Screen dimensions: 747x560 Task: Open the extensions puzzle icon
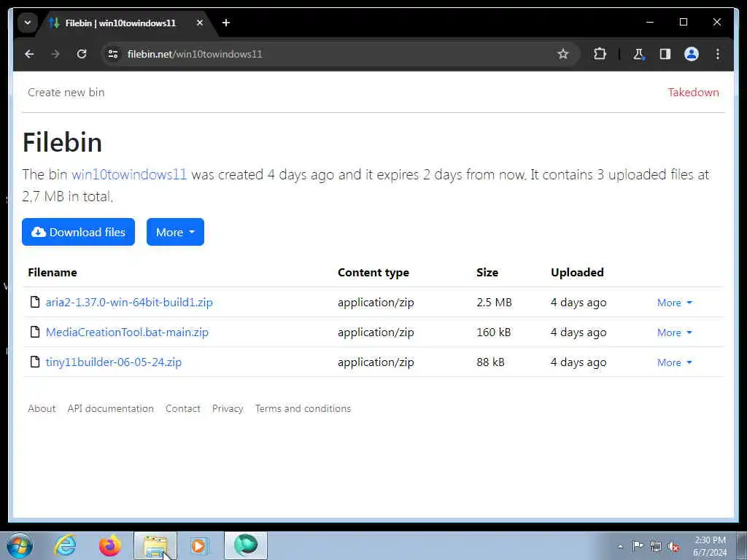[x=600, y=54]
